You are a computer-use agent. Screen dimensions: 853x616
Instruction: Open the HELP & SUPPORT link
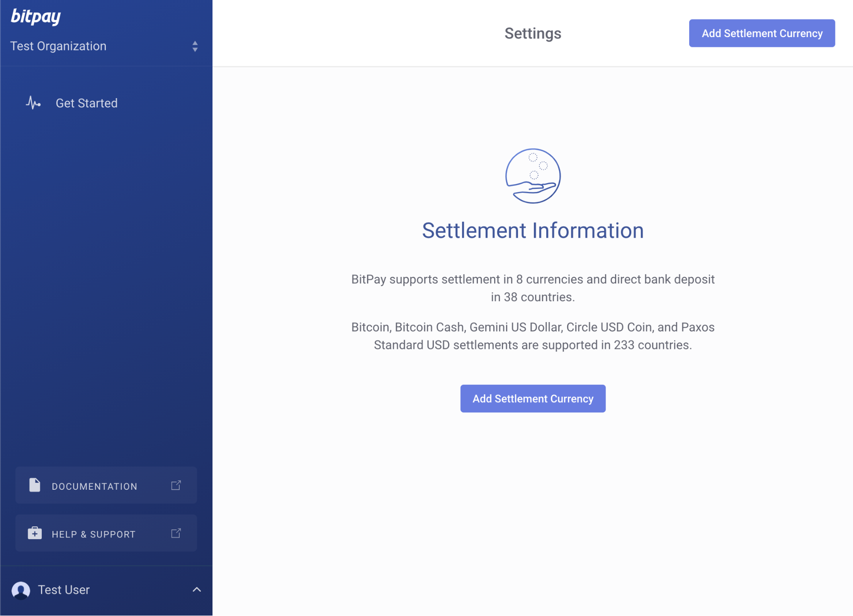pos(106,533)
